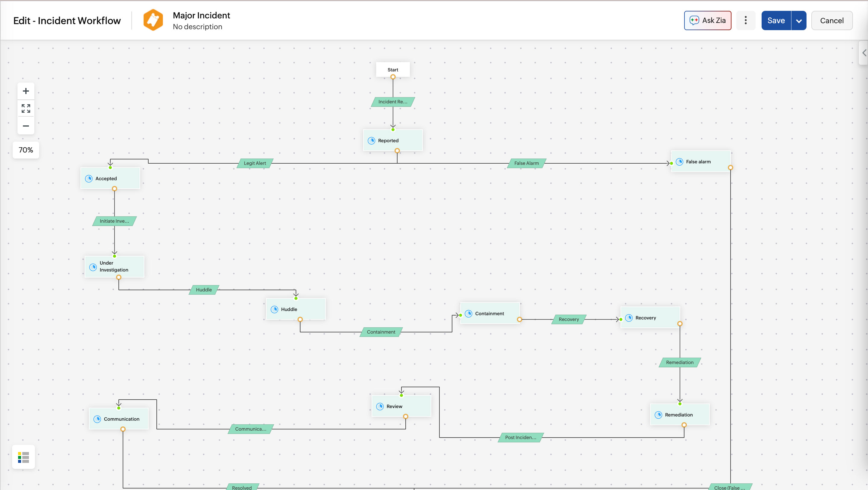This screenshot has width=868, height=490.
Task: Click the Containment node output connector
Action: coord(520,319)
